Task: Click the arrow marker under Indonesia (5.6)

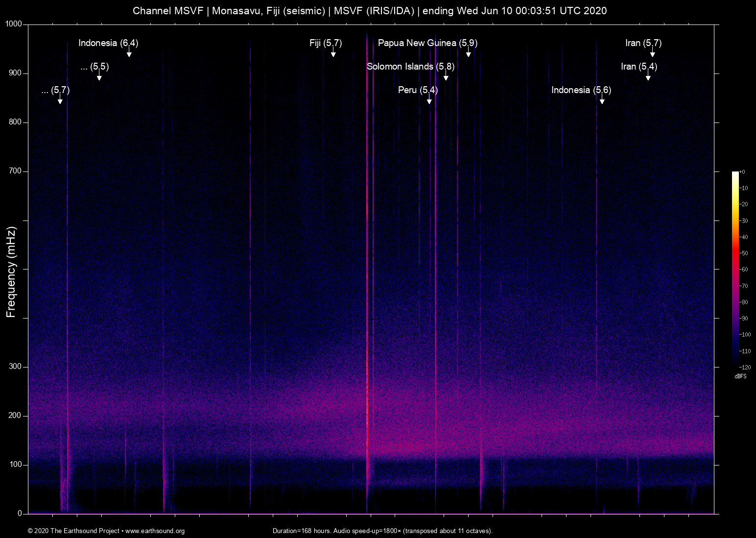Action: coord(602,99)
